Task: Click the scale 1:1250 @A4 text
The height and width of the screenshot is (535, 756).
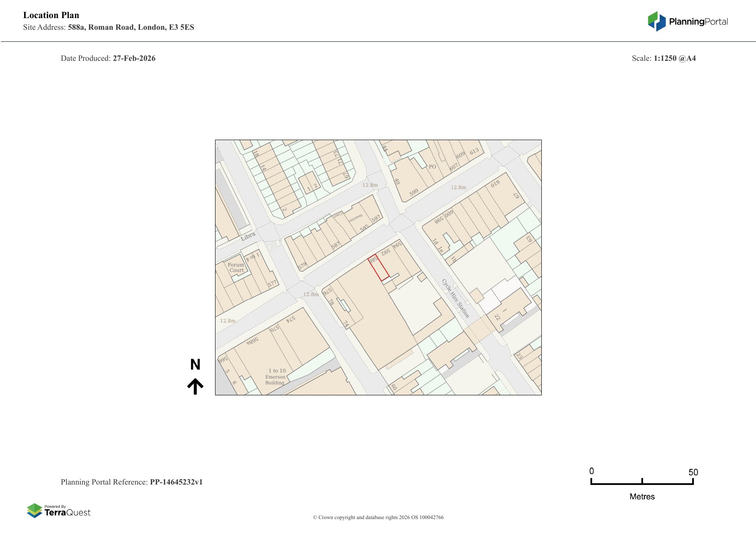Action: coord(675,58)
